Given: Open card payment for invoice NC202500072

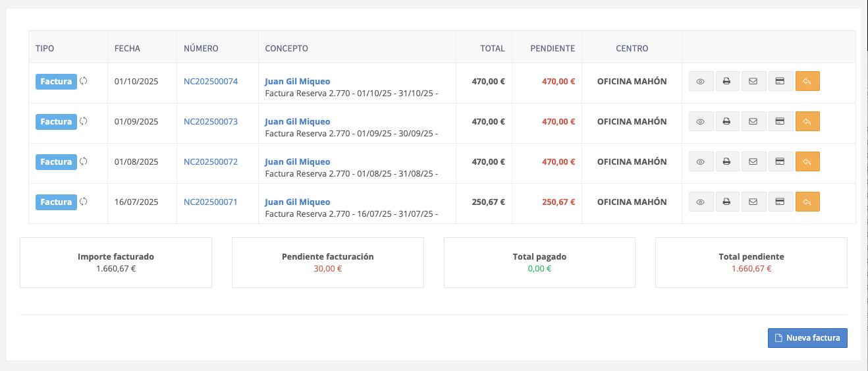Looking at the screenshot, I should click(780, 162).
